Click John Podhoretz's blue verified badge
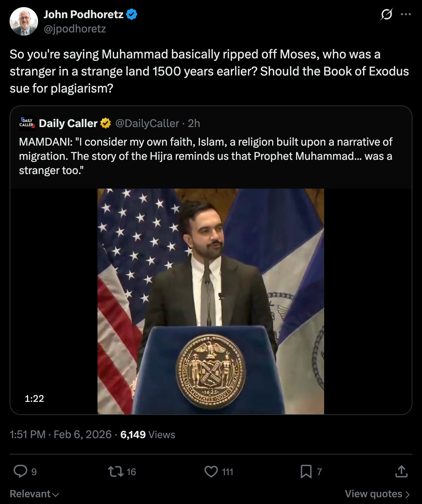Viewport: 422px width, 504px height. (x=132, y=15)
